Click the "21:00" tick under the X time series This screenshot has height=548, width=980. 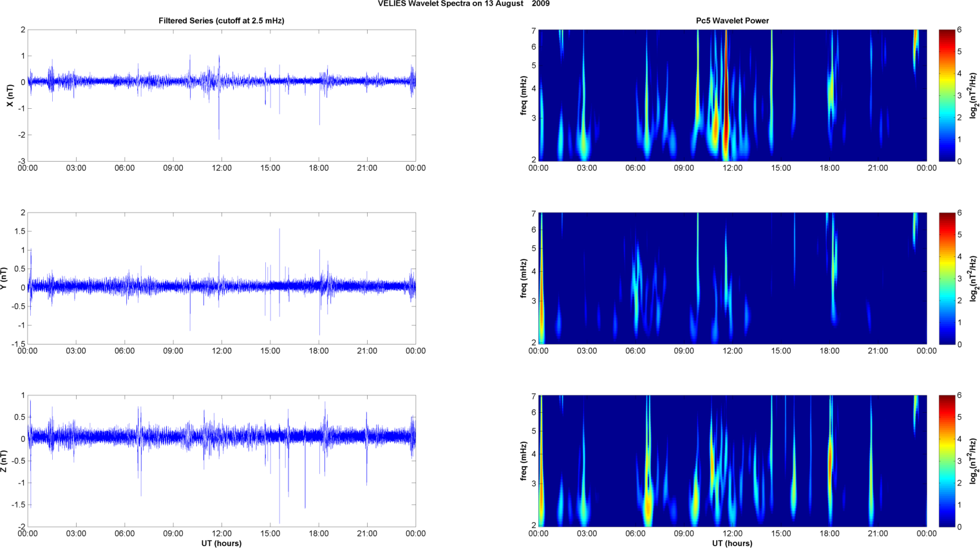367,168
